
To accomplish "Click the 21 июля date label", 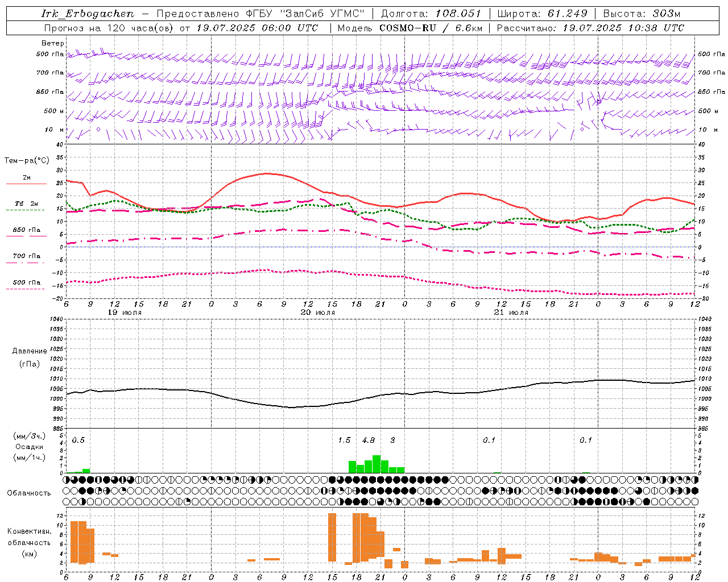I will pyautogui.click(x=511, y=313).
